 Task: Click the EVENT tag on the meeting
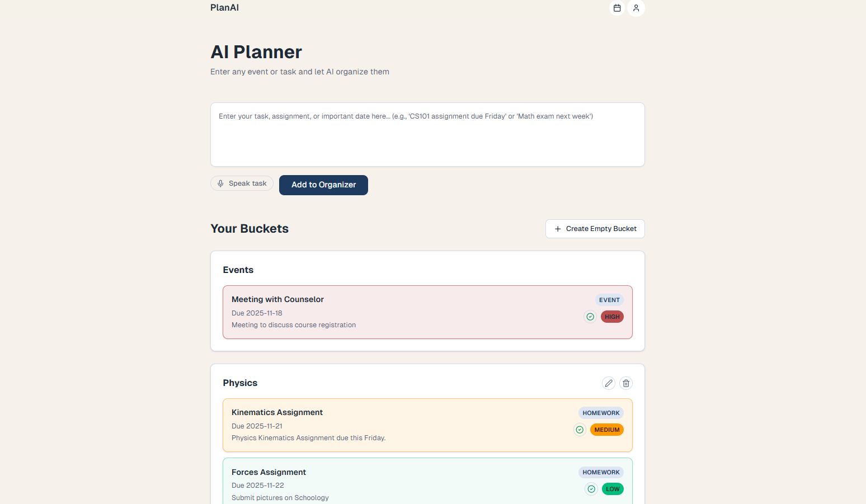click(x=609, y=300)
